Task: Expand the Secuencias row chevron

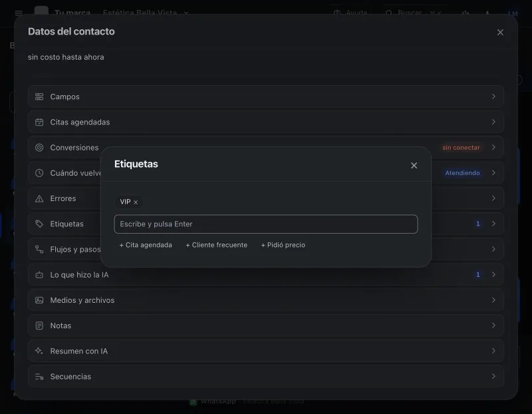Action: [x=493, y=376]
